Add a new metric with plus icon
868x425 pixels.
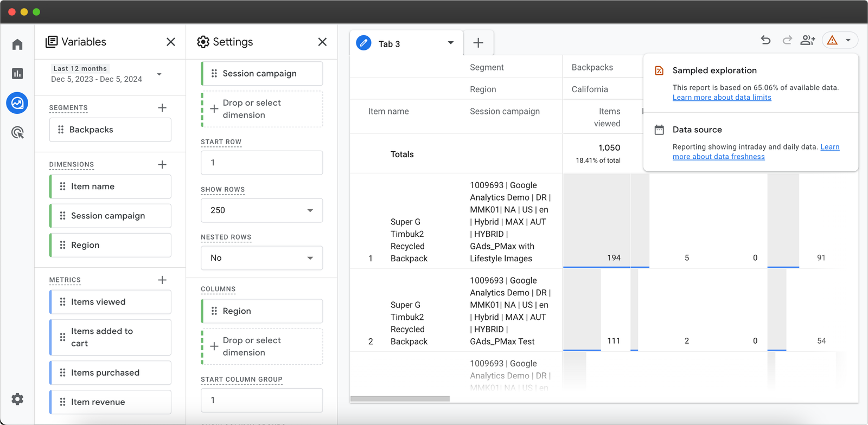(162, 280)
